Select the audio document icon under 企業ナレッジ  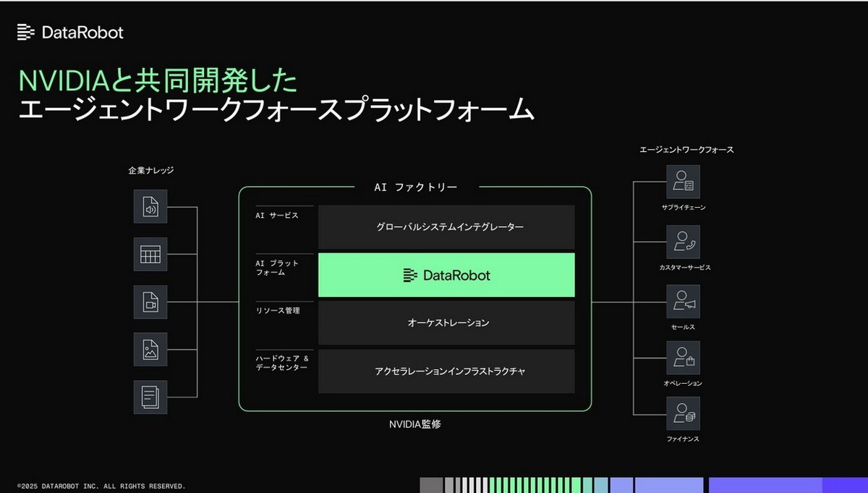(x=150, y=206)
